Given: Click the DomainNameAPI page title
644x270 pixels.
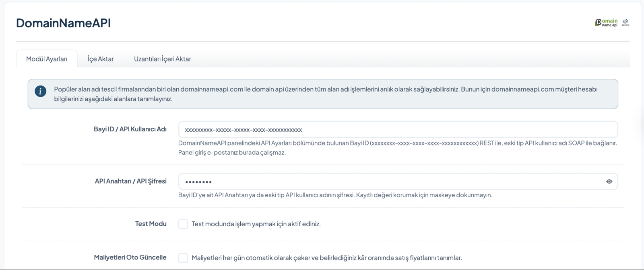Looking at the screenshot, I should tap(63, 23).
